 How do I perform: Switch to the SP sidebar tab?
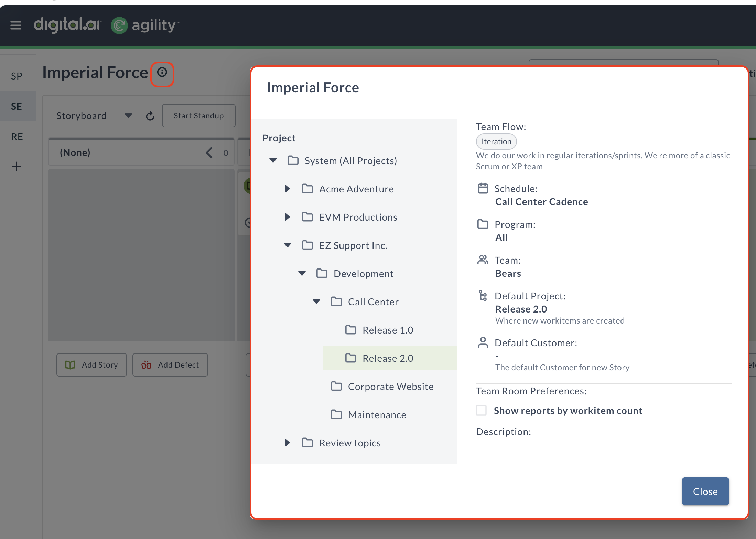click(17, 76)
